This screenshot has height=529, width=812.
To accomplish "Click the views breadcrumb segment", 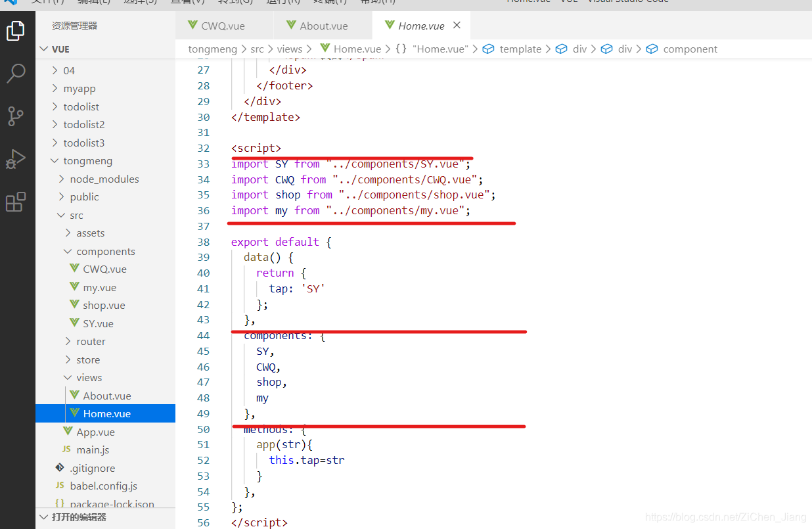I will 289,49.
